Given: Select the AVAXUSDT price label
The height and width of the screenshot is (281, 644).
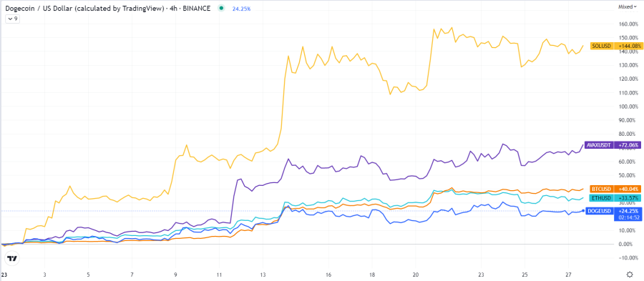Looking at the screenshot, I should pos(600,145).
